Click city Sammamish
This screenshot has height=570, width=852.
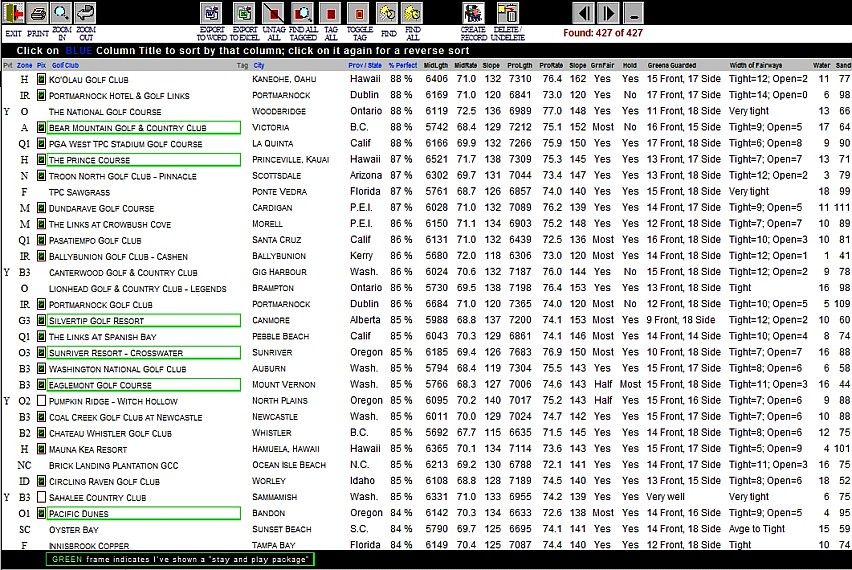point(274,497)
